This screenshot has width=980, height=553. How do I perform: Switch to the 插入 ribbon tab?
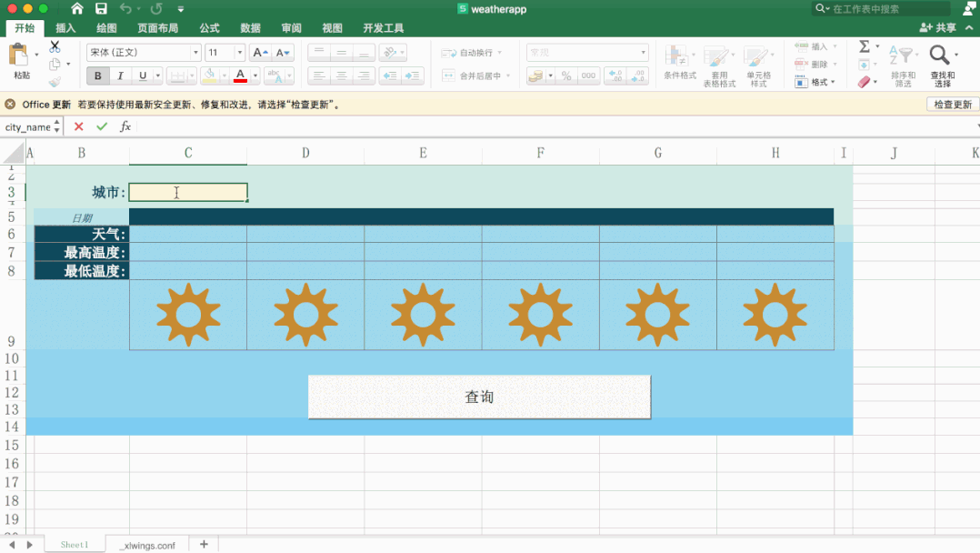(x=65, y=27)
